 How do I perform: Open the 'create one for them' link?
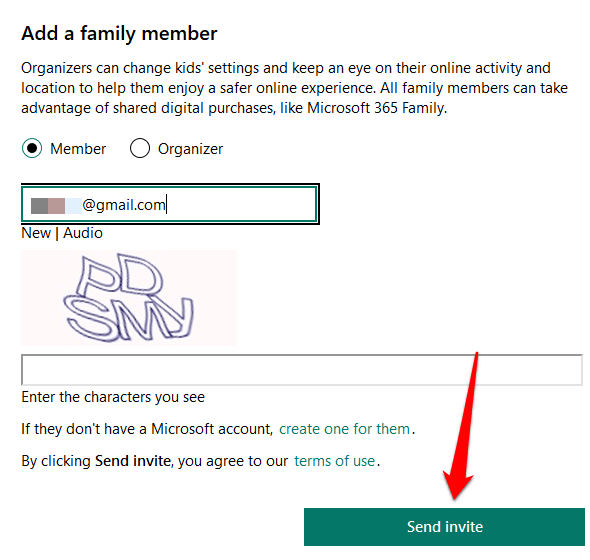coord(344,429)
